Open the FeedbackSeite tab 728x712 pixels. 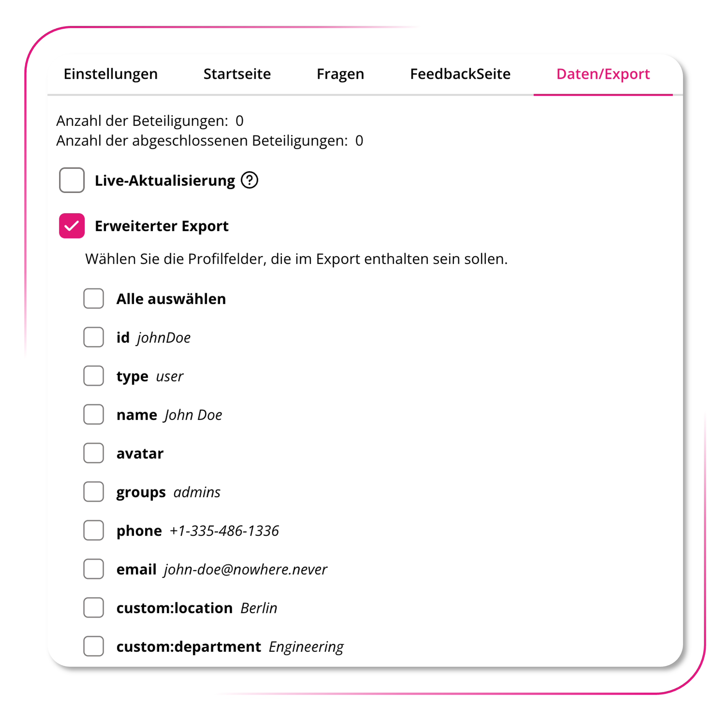click(x=460, y=74)
